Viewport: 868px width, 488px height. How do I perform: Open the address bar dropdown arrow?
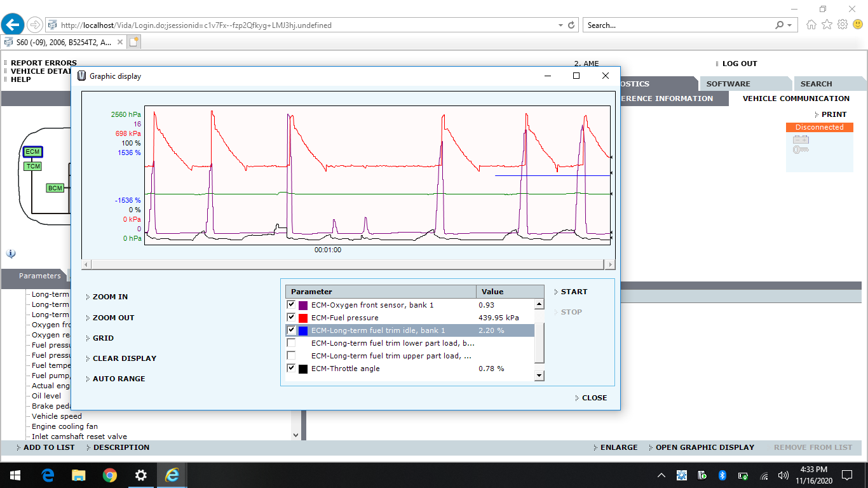pos(560,25)
